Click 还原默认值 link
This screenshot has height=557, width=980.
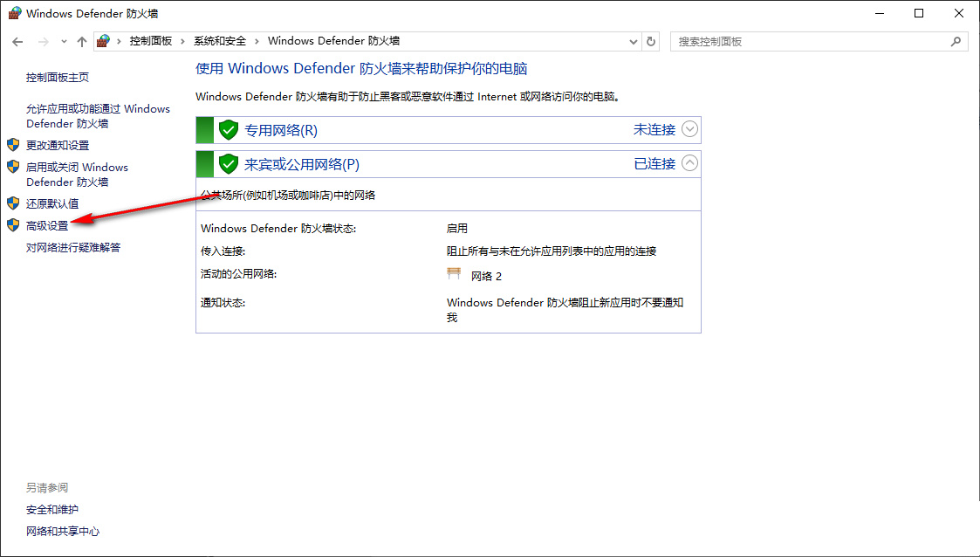pyautogui.click(x=52, y=203)
